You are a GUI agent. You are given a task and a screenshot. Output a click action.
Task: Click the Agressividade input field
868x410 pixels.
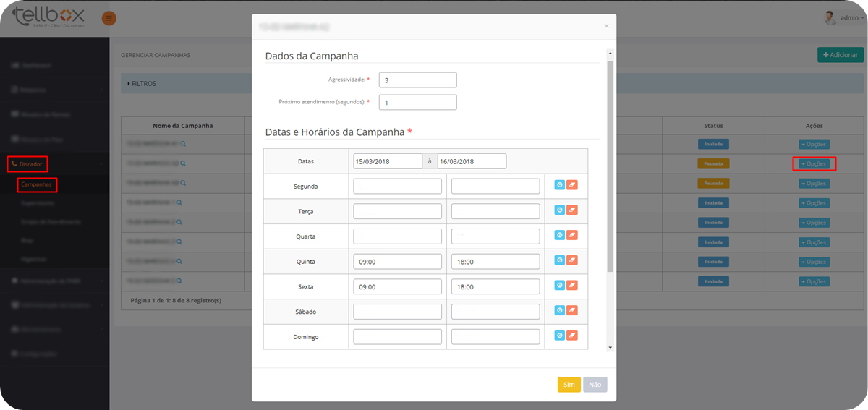pyautogui.click(x=417, y=80)
